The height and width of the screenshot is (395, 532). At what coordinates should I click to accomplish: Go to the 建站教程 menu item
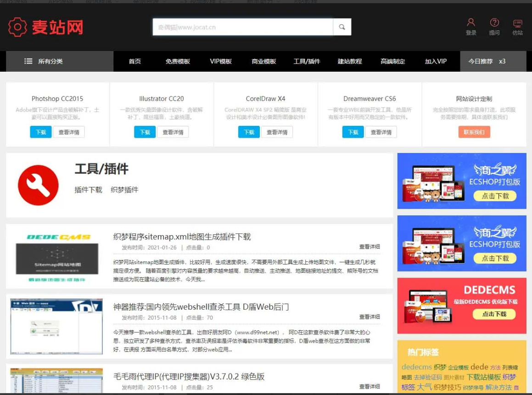350,61
